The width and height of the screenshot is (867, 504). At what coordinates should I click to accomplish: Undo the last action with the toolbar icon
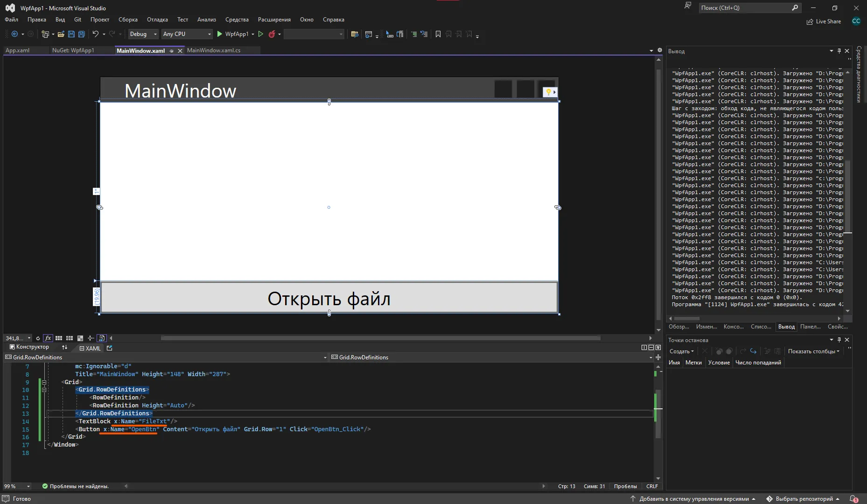pyautogui.click(x=95, y=34)
